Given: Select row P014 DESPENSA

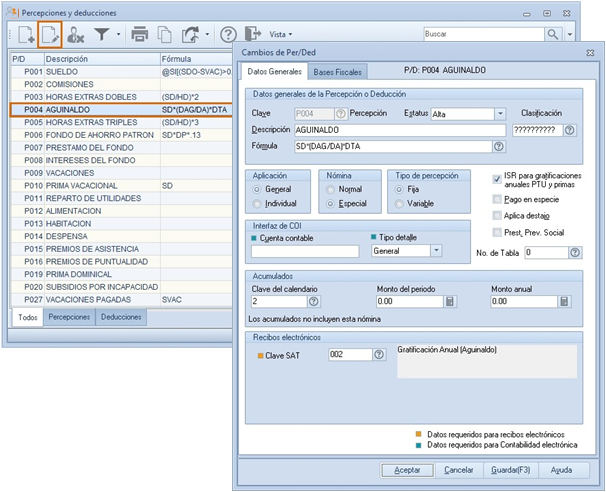Looking at the screenshot, I should [x=121, y=237].
